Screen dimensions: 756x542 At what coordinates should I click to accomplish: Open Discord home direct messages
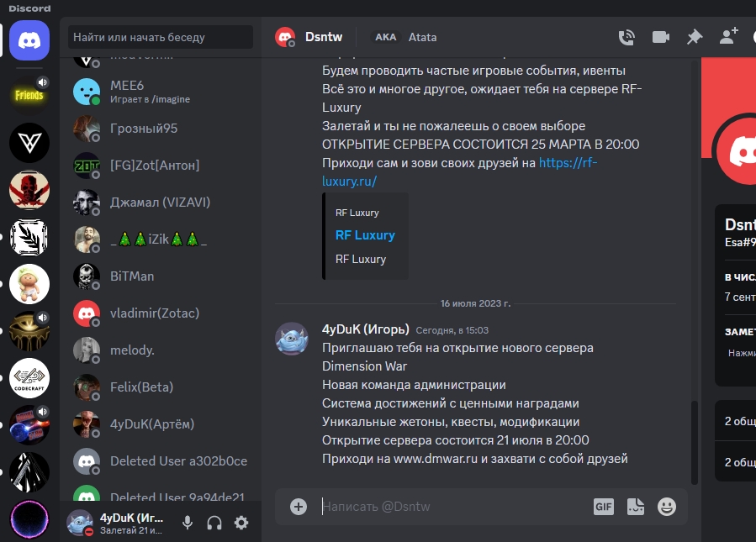pos(29,40)
